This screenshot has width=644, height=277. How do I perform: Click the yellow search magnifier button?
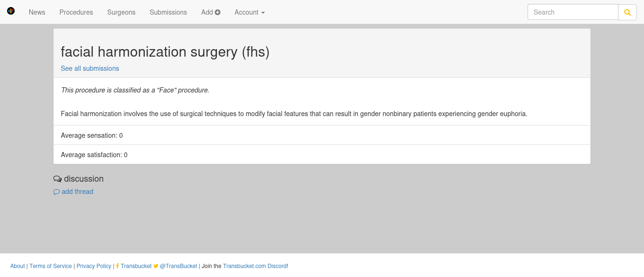pos(627,12)
